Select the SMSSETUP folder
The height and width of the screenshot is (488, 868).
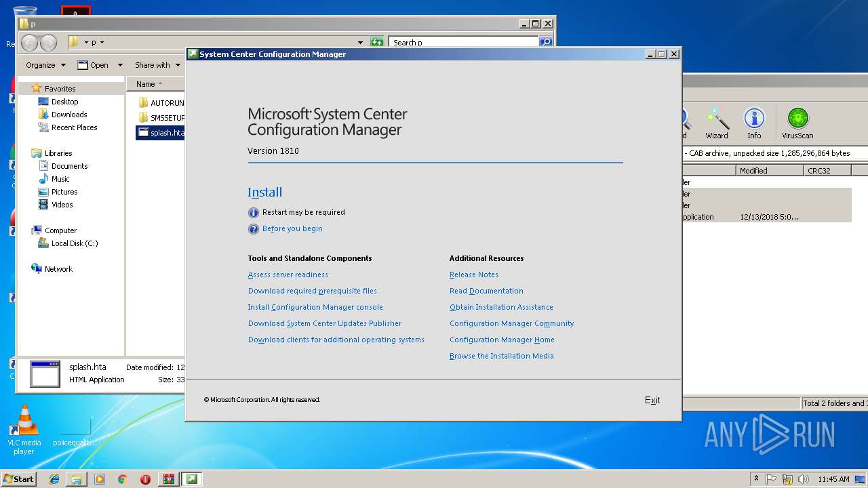(161, 118)
